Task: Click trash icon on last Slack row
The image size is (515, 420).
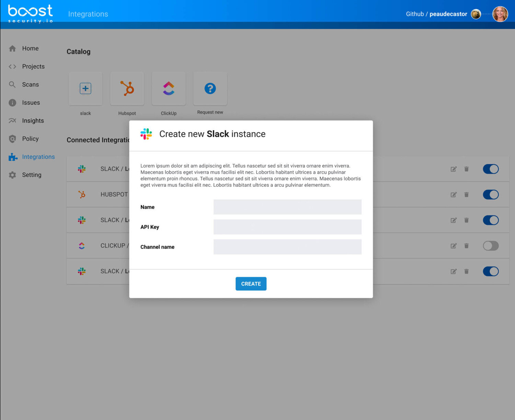Action: coord(466,271)
